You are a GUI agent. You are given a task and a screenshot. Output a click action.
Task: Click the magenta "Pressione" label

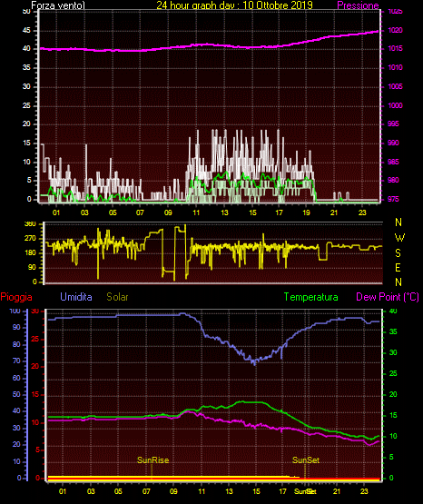[358, 5]
